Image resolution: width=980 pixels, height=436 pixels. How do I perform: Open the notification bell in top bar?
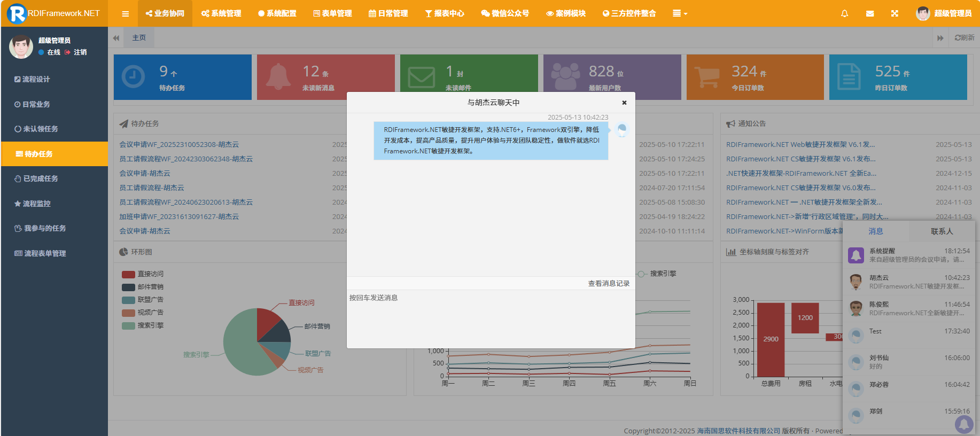845,13
